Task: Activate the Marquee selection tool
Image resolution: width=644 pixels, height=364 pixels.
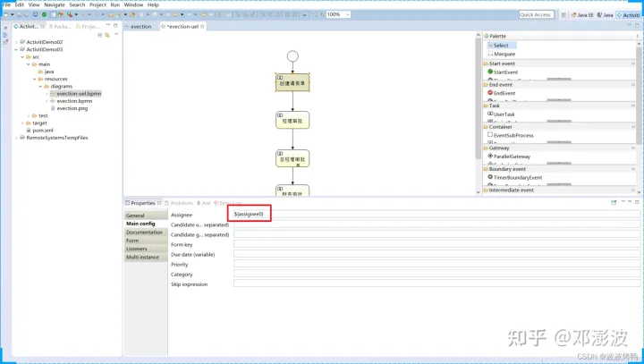Action: (501, 54)
